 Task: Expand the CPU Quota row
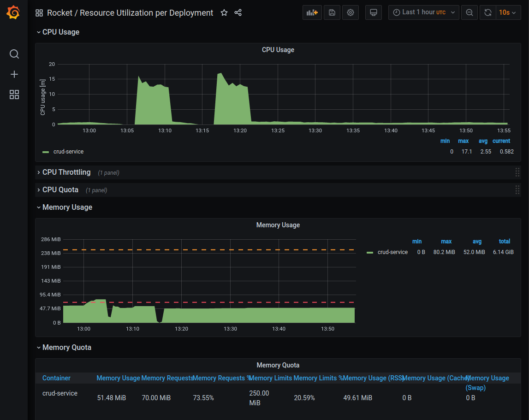[x=60, y=189]
